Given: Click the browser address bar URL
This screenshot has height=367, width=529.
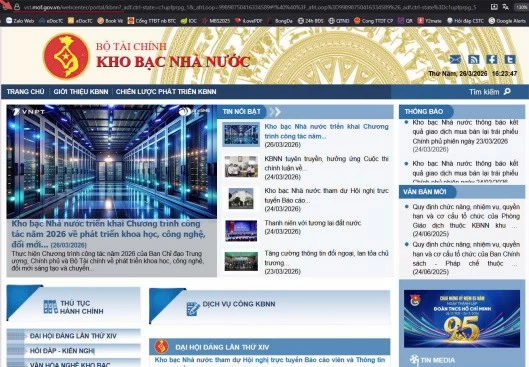Looking at the screenshot, I should (x=250, y=7).
